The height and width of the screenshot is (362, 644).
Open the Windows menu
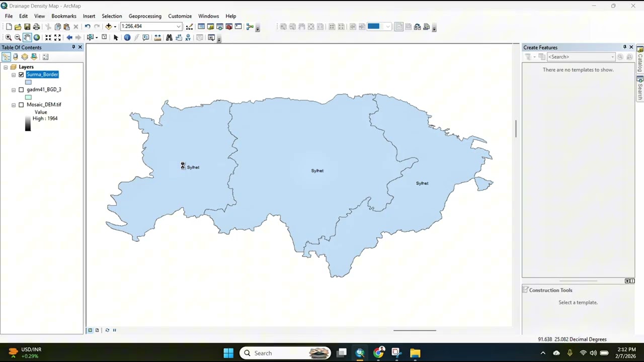tap(208, 16)
